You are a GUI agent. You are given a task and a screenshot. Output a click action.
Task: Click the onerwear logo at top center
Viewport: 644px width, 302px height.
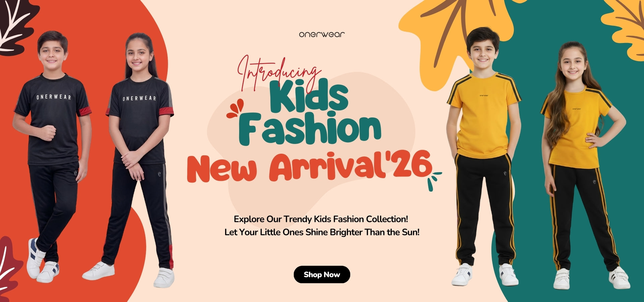point(322,34)
